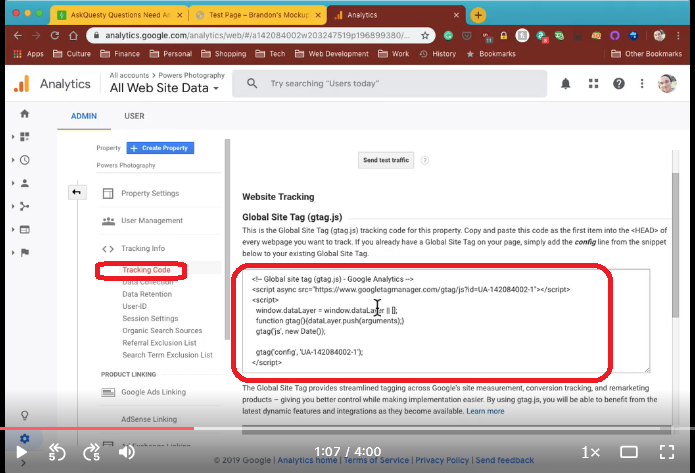The width and height of the screenshot is (695, 473).
Task: Expand the Acquisition sidebar arrow
Action: [13, 206]
